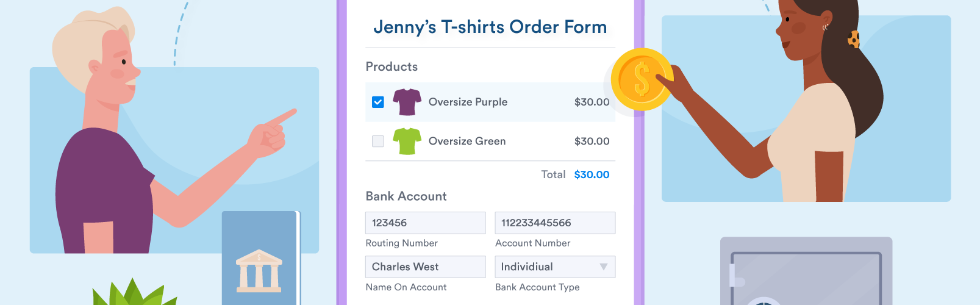The image size is (980, 305).
Task: Click the purple t-shirt icon
Action: click(x=407, y=102)
